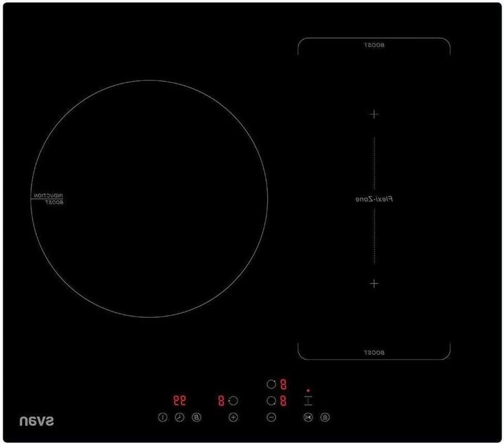Tap the power on/off touch key
This screenshot has width=504, height=444.
[x=162, y=417]
